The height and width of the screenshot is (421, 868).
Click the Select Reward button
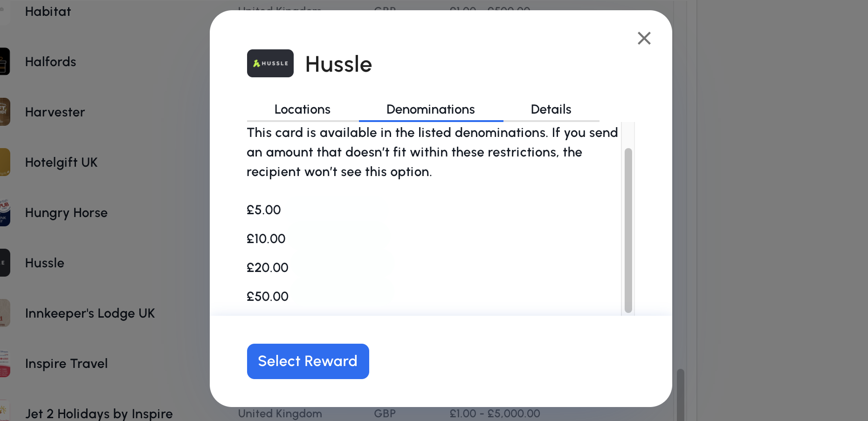point(308,361)
